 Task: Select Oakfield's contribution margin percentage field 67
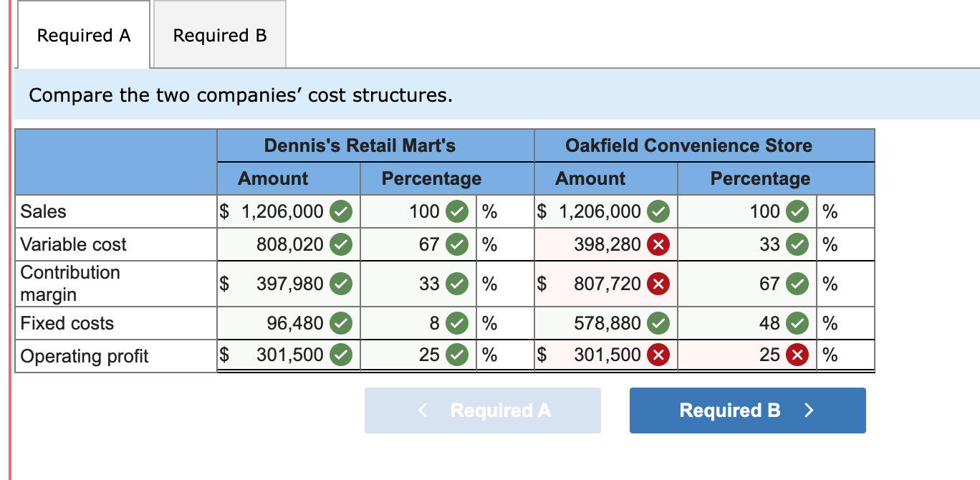tap(747, 284)
